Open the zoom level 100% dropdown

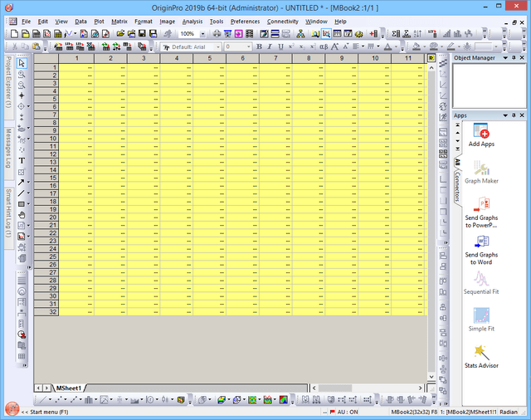click(204, 33)
